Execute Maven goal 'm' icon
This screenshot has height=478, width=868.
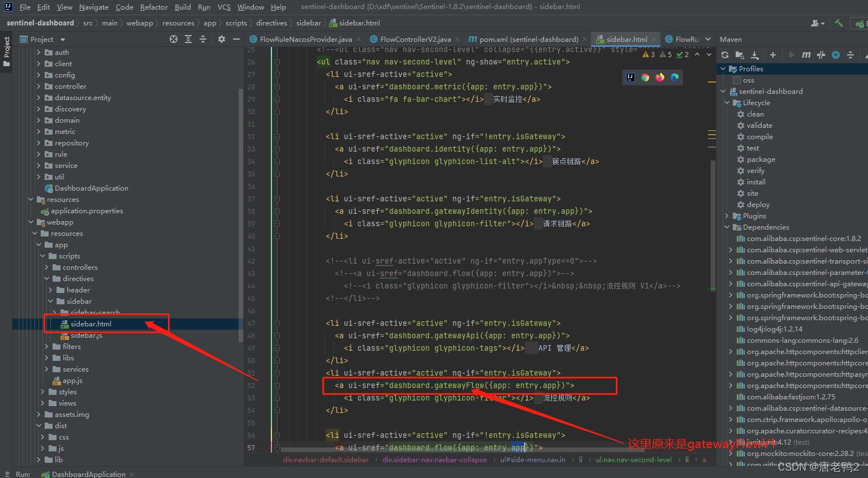pyautogui.click(x=806, y=55)
